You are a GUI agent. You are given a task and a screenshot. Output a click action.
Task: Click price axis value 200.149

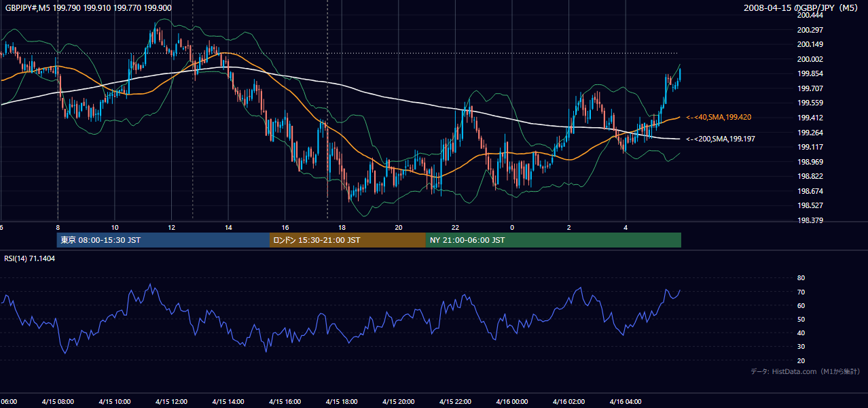810,44
